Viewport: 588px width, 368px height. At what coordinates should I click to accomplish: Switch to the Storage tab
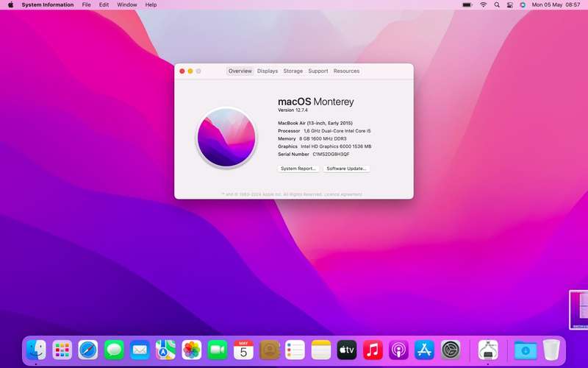click(293, 71)
